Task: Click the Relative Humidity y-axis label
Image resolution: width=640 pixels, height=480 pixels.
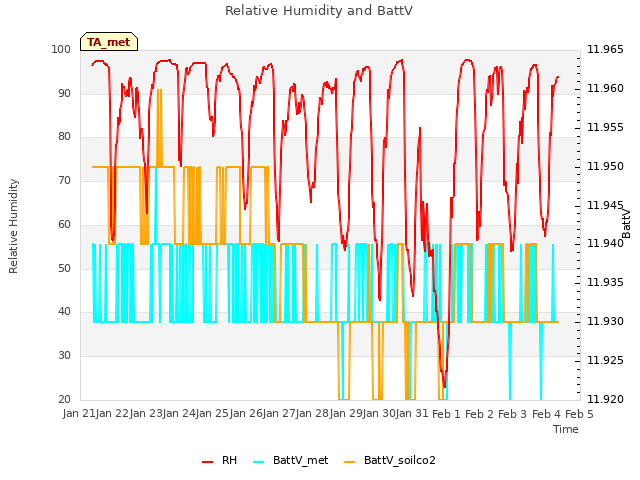Action: coord(13,226)
